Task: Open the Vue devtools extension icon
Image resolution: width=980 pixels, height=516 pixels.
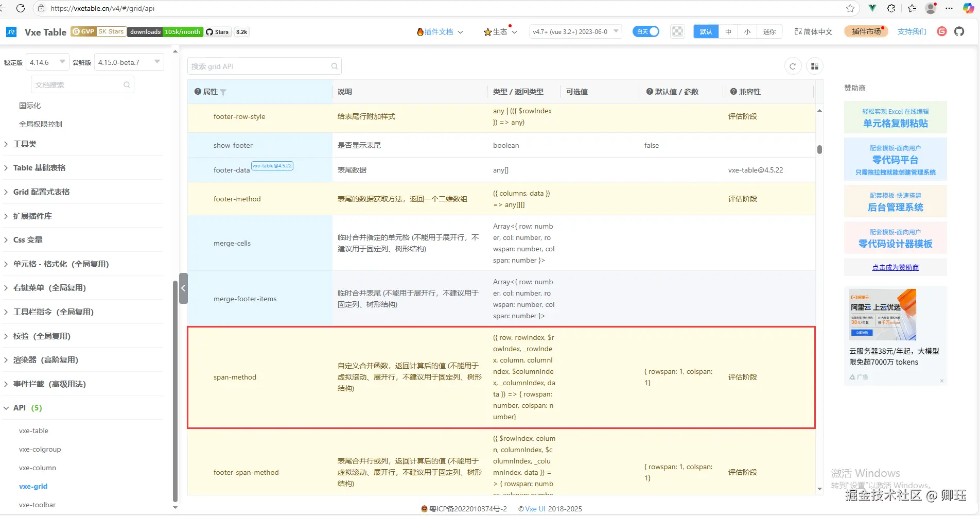Action: (x=872, y=8)
